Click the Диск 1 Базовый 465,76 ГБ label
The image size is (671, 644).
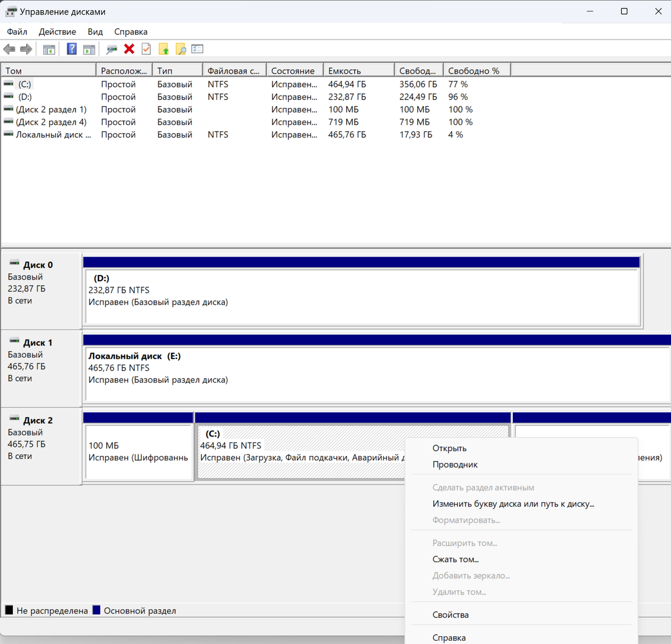click(41, 368)
